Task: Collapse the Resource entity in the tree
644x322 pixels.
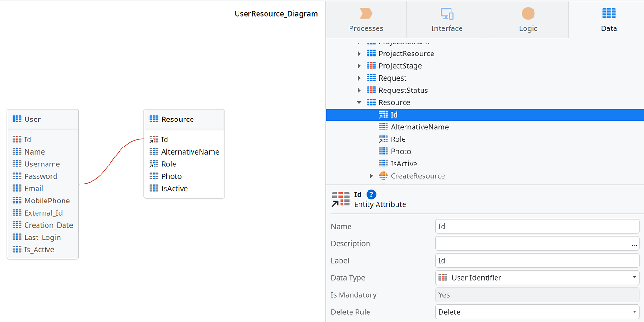Action: [359, 102]
